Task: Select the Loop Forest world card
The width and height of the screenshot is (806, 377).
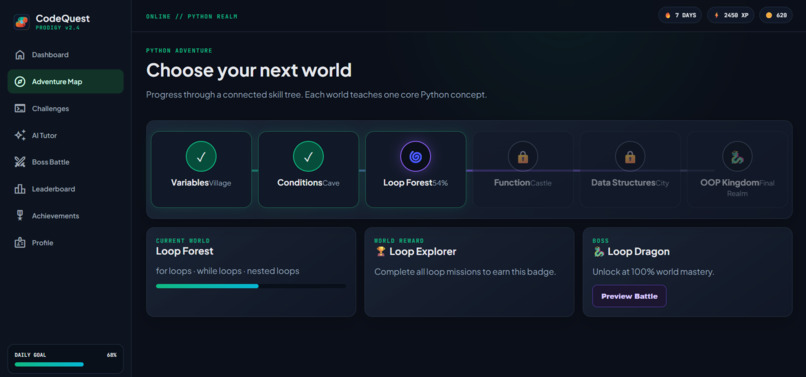Action: 415,169
